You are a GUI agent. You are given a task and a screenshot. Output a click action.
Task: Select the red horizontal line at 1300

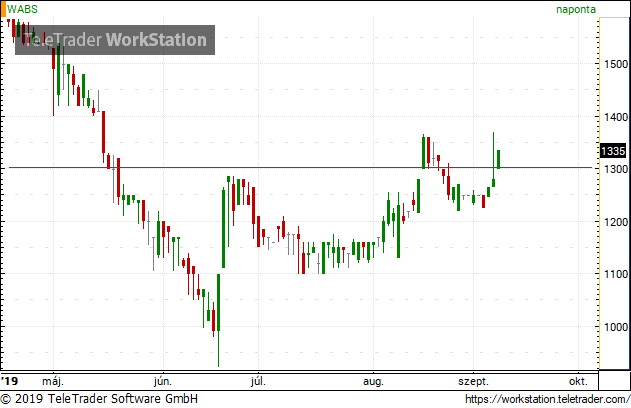[x=300, y=167]
